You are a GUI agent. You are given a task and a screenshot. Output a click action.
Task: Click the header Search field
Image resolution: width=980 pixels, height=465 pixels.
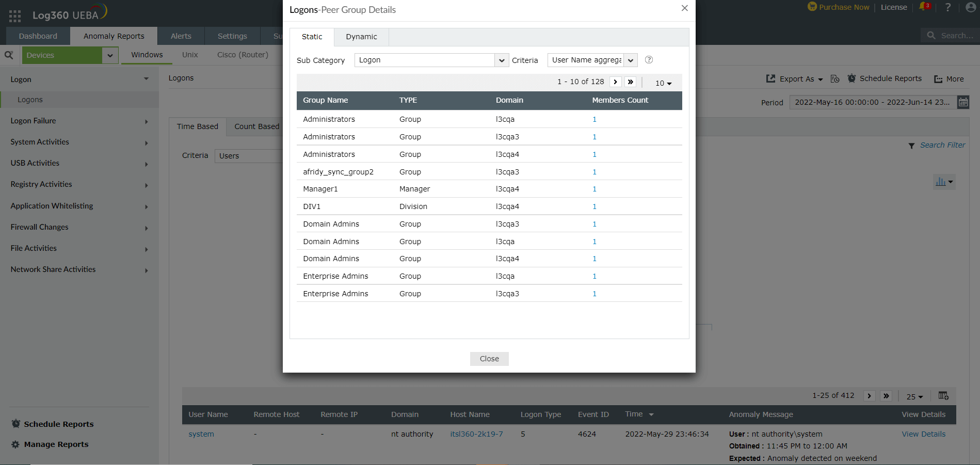tap(950, 36)
